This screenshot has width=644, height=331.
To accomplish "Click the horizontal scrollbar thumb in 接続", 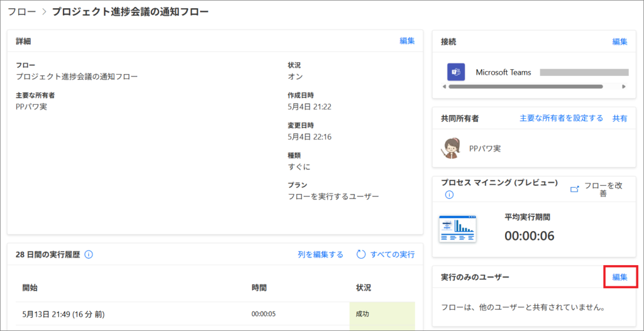I will tap(526, 87).
